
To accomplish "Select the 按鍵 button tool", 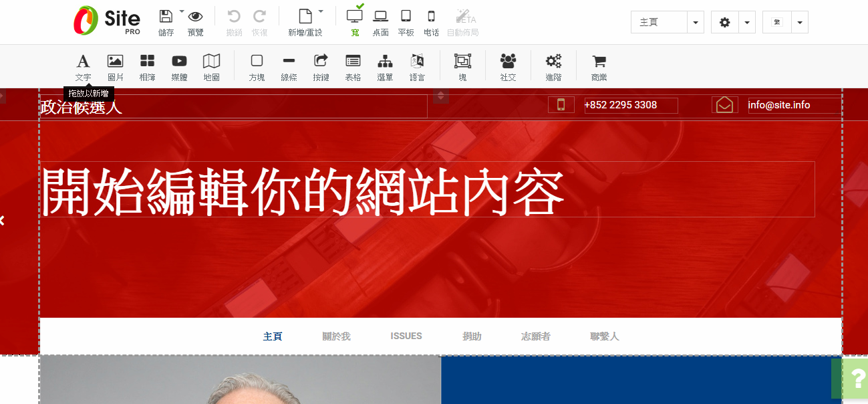I will [321, 67].
